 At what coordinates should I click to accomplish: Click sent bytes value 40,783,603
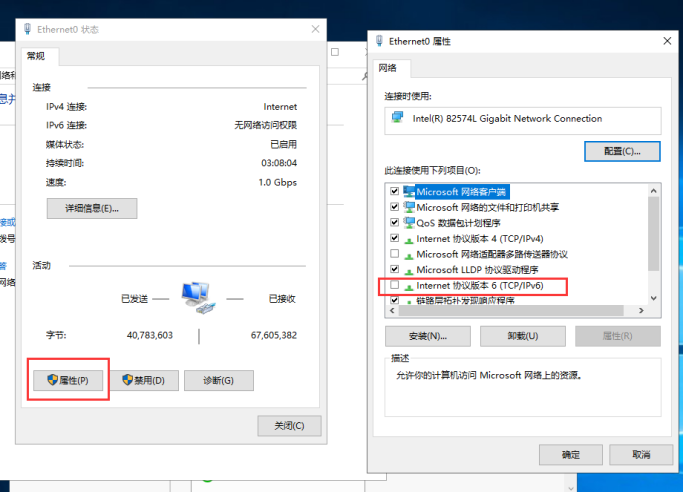pyautogui.click(x=150, y=335)
